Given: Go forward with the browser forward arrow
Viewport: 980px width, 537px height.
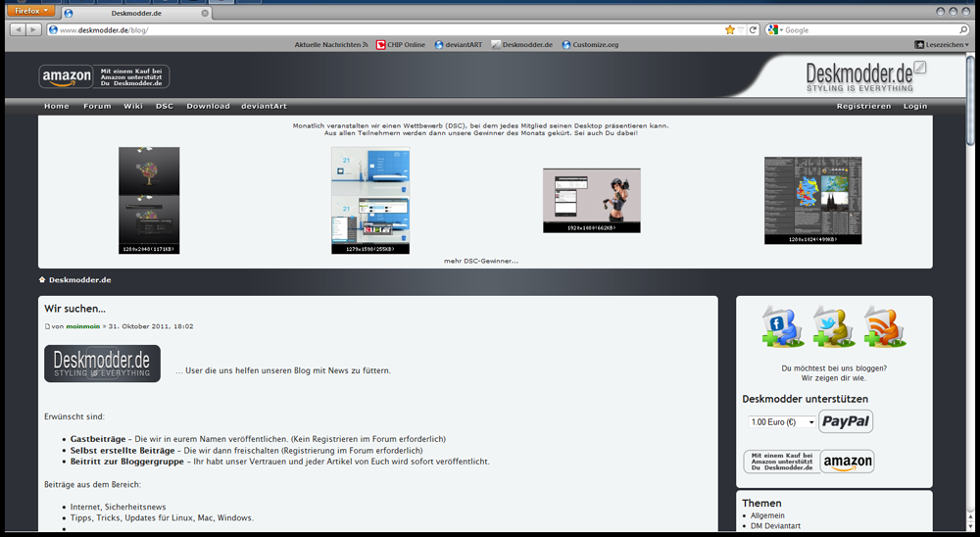Looking at the screenshot, I should [x=33, y=30].
